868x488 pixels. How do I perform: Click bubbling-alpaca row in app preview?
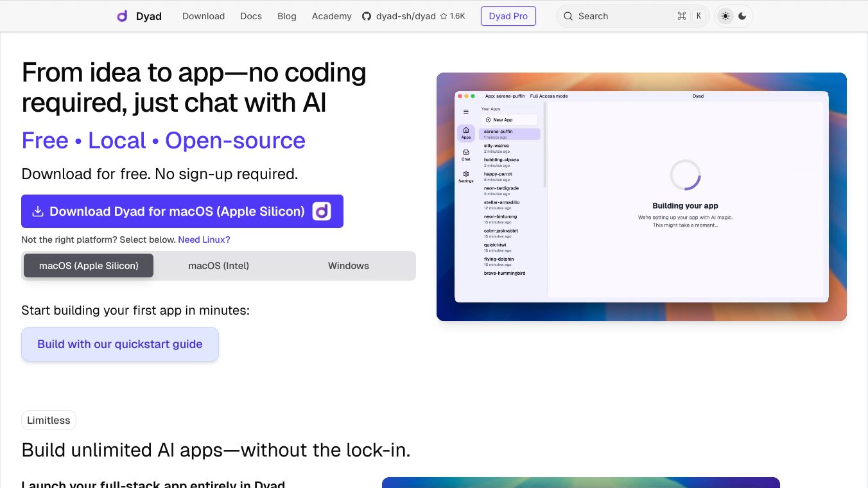tap(510, 162)
